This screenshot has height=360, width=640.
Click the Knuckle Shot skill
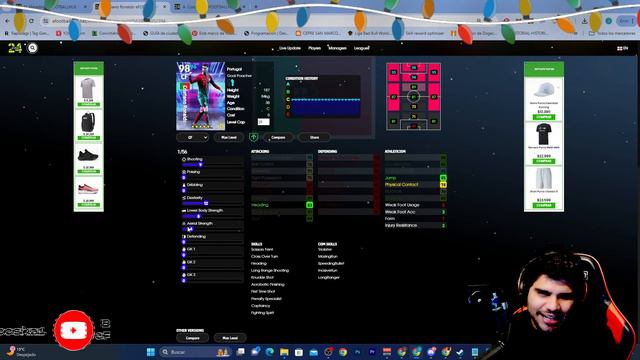pos(262,278)
